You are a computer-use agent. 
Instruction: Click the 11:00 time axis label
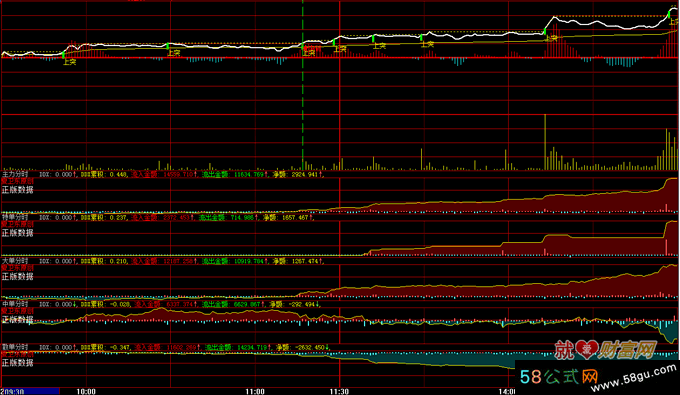255,392
